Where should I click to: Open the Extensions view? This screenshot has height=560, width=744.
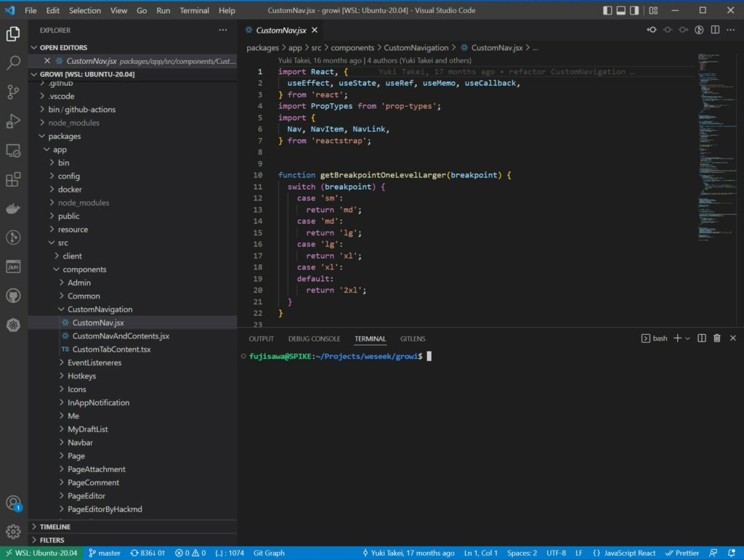[x=13, y=179]
